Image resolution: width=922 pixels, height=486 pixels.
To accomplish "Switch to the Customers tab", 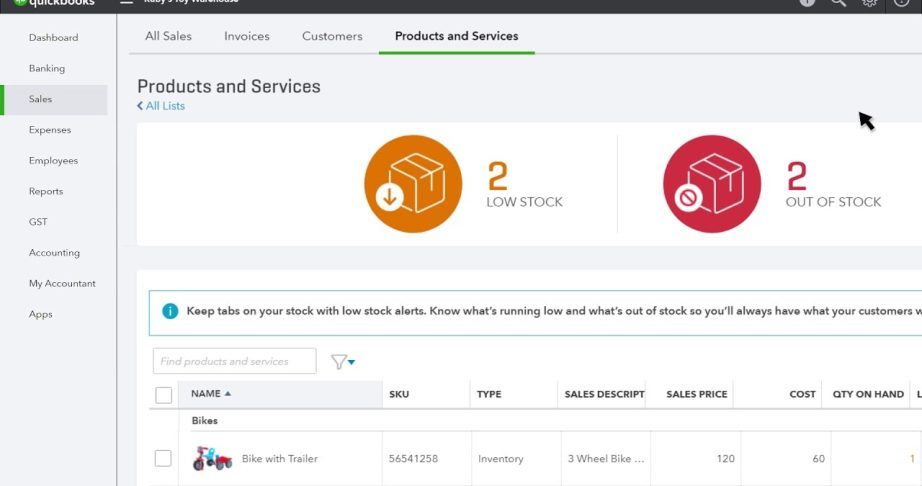I will pyautogui.click(x=332, y=36).
